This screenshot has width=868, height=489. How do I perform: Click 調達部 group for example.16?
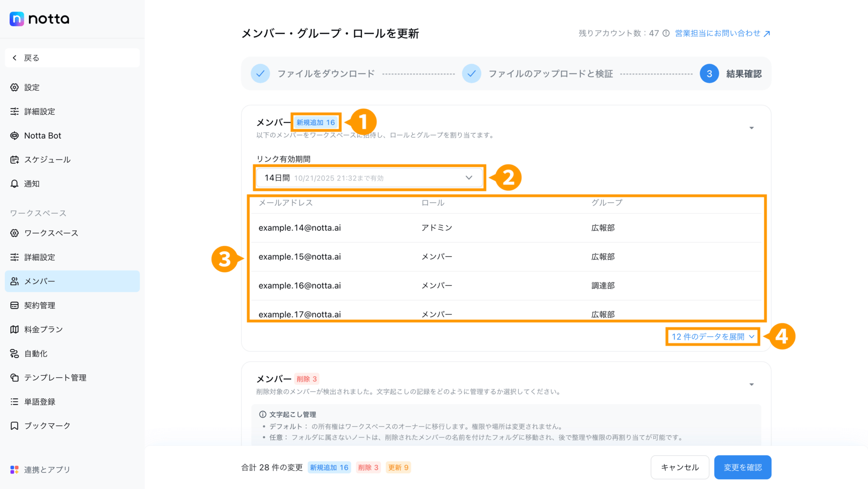(603, 285)
